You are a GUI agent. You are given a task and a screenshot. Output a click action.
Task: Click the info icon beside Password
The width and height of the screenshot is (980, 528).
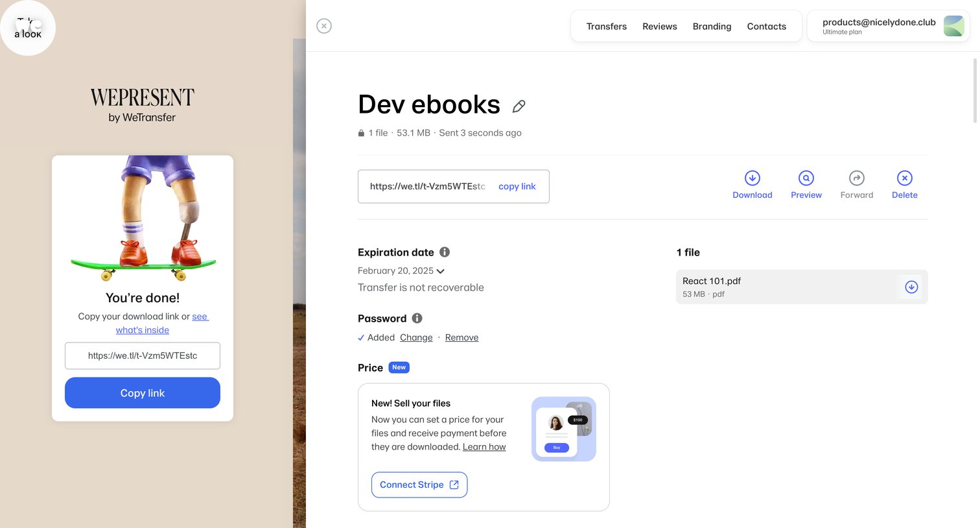[417, 318]
